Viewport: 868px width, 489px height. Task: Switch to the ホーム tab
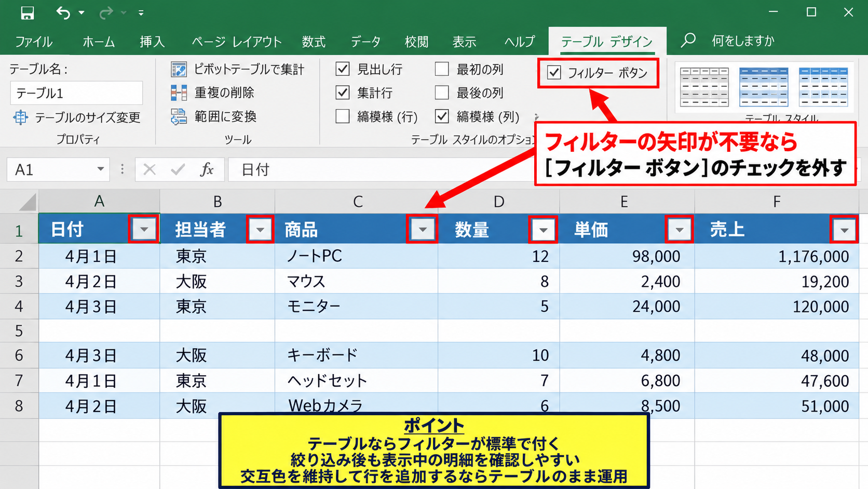pos(99,42)
